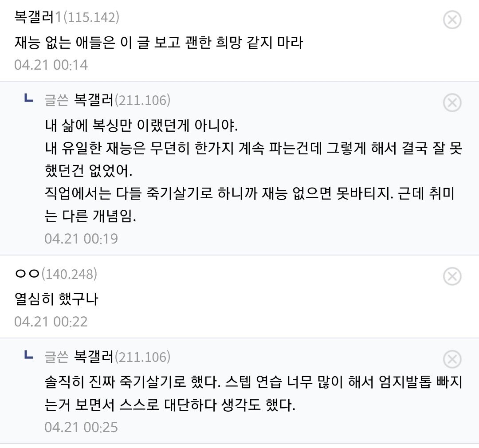Image resolution: width=479 pixels, height=448 pixels.
Task: Click the reply text starting 솔직히 진짜 죽기살기로
Action: 253,382
